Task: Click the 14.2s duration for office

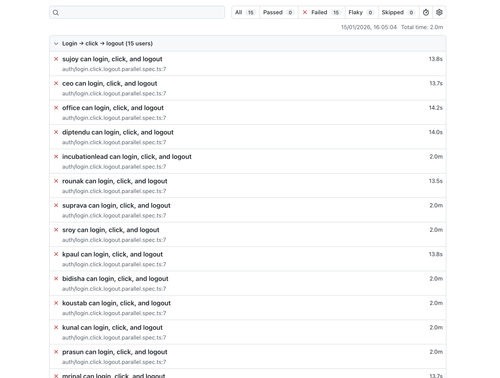Action: pos(436,108)
